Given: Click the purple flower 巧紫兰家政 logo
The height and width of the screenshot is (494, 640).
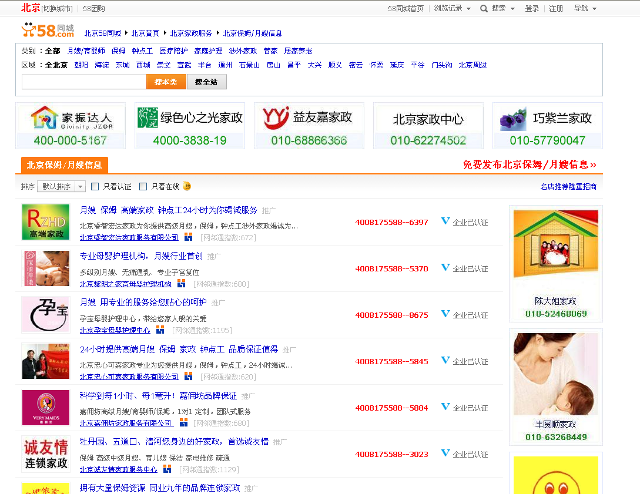Looking at the screenshot, I should click(x=513, y=120).
